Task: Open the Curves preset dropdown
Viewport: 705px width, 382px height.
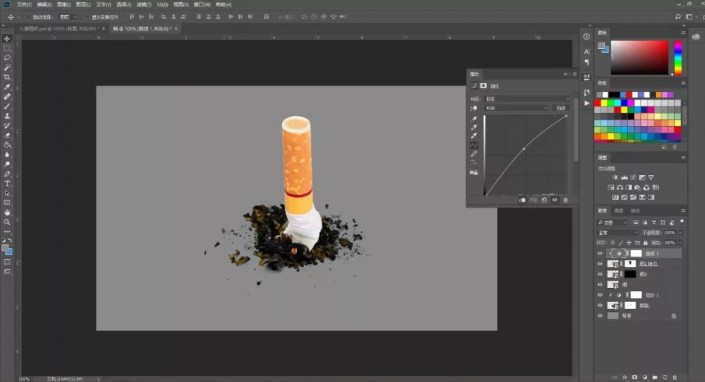Action: [x=527, y=99]
